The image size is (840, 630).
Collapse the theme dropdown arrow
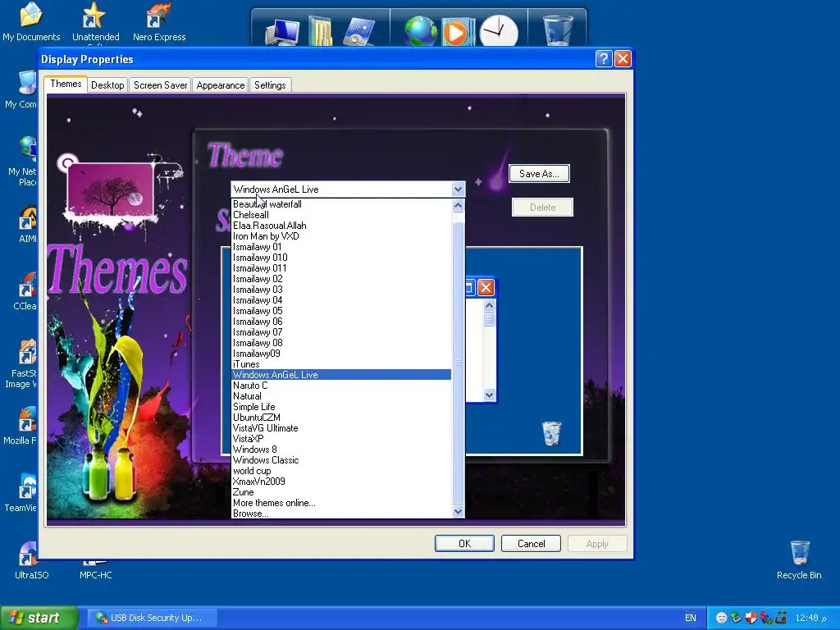458,189
